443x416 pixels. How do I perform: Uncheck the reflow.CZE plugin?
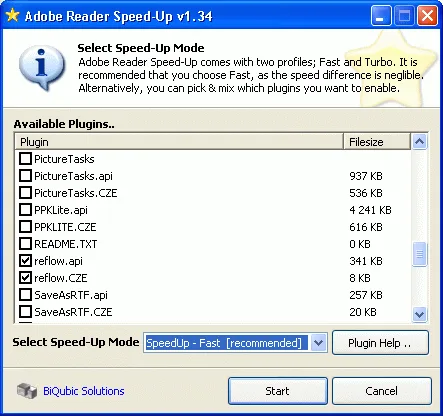click(25, 278)
